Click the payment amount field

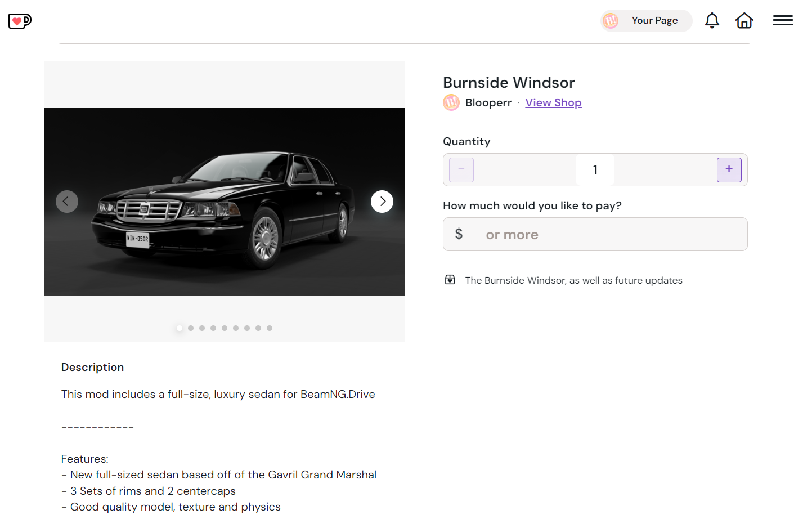tap(608, 235)
